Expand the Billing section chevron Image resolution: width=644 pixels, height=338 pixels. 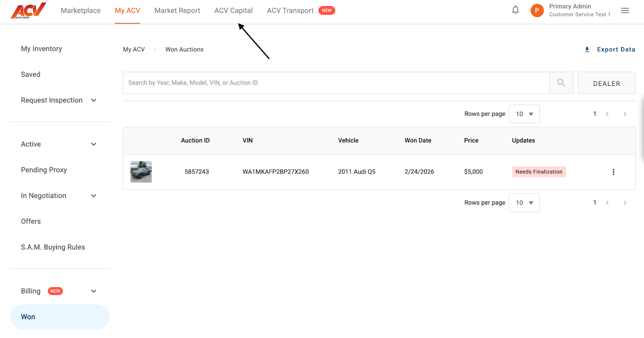click(94, 291)
